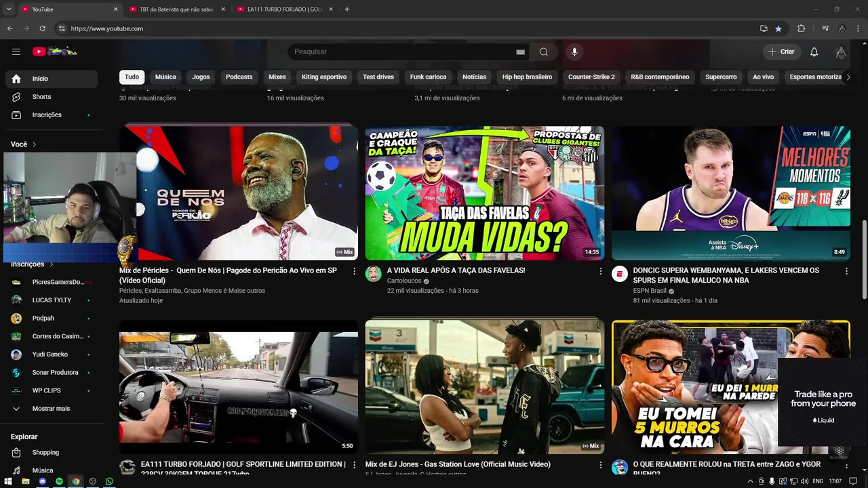Open Sonar Produtora channel in sidebar
Screen dimensions: 868x488
(52, 373)
